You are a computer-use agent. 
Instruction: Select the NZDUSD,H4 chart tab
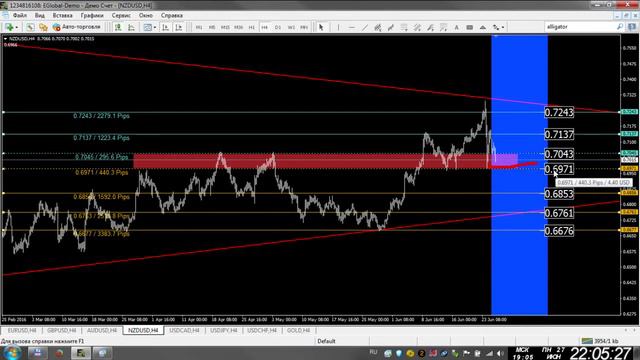click(x=143, y=330)
